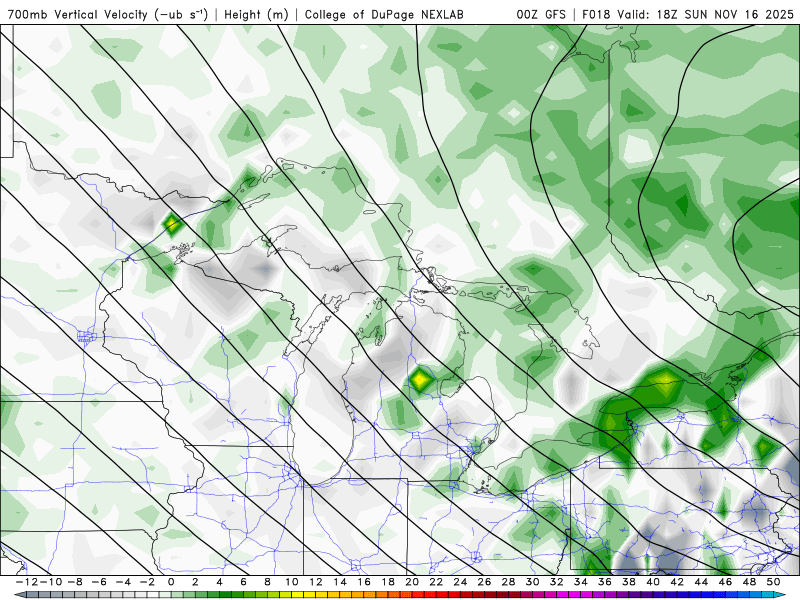Click the '38' value on color scale
Image resolution: width=800 pixels, height=600 pixels.
tap(629, 582)
